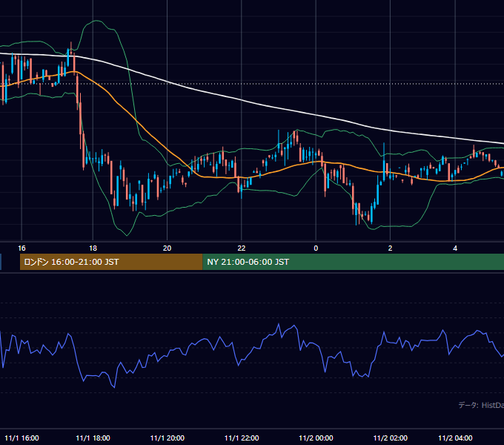Click the 11/2 02:00 time axis label
Screen dimensions: 504x445
390,438
